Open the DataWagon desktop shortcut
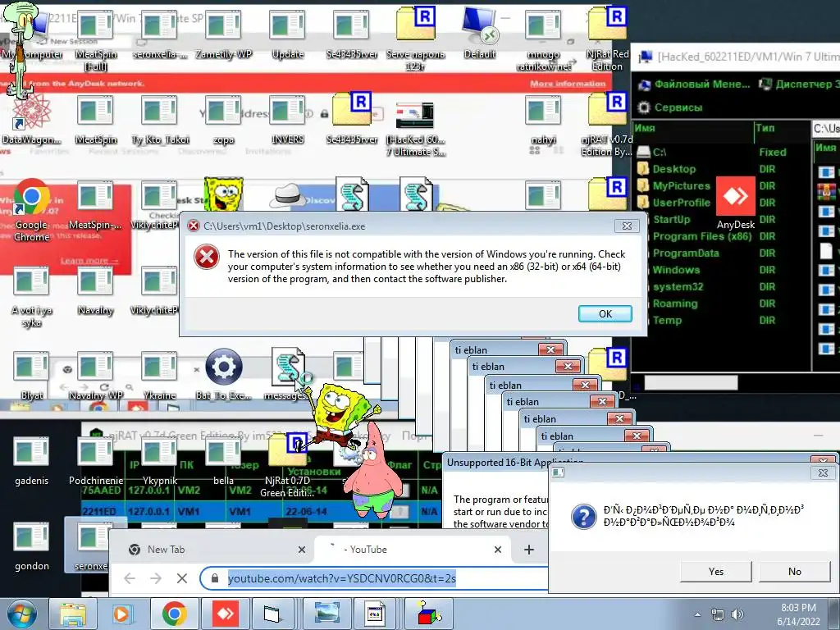This screenshot has height=630, width=840. (x=32, y=121)
